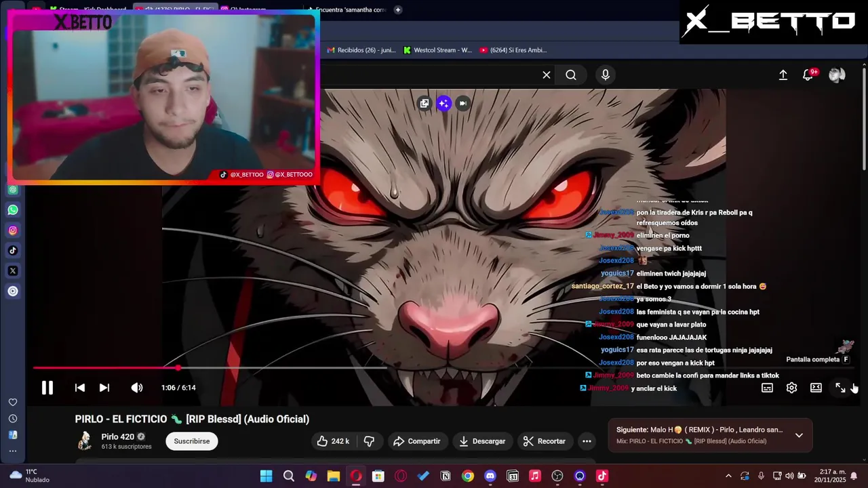Open Google Chrome from the taskbar
The image size is (868, 488).
pyautogui.click(x=468, y=476)
